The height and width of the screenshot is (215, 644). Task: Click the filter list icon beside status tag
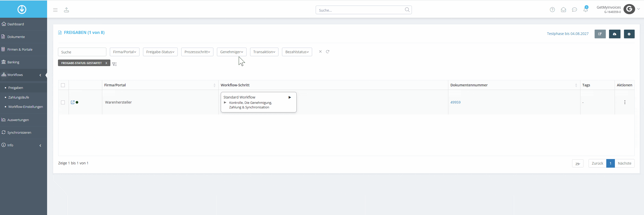[114, 64]
